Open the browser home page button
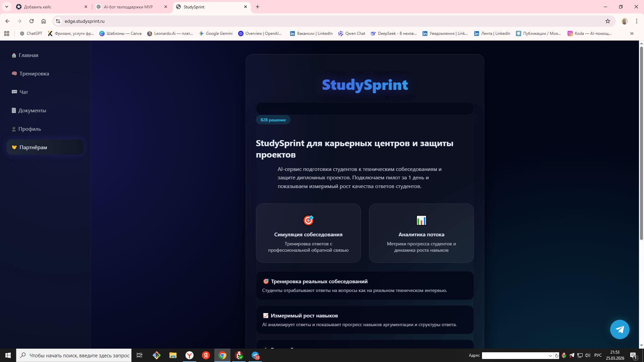644x362 pixels. coord(44,21)
